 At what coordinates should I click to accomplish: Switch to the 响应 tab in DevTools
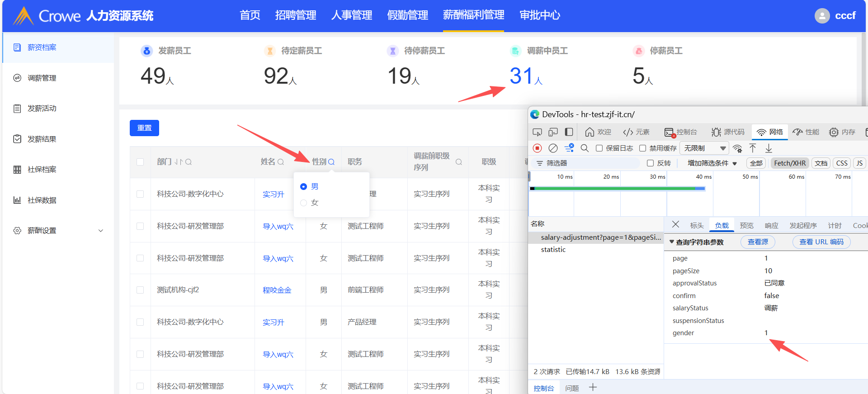tap(771, 225)
